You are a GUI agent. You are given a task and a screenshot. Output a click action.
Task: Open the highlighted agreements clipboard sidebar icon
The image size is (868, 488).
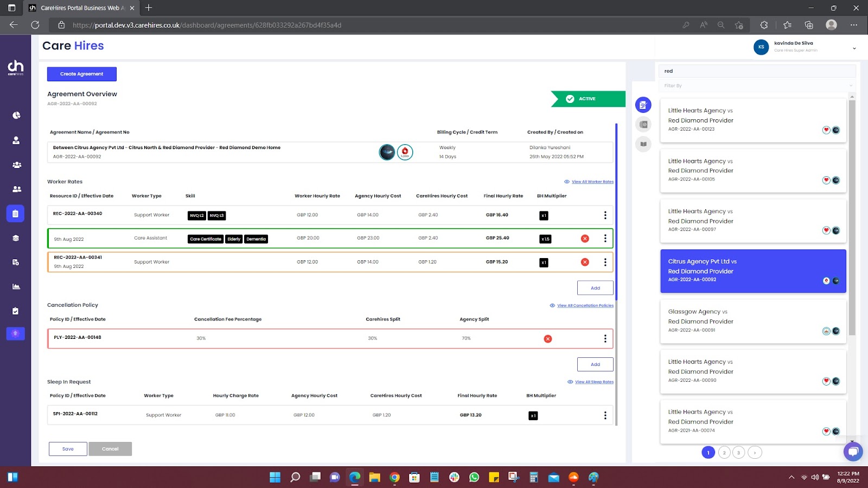point(15,214)
